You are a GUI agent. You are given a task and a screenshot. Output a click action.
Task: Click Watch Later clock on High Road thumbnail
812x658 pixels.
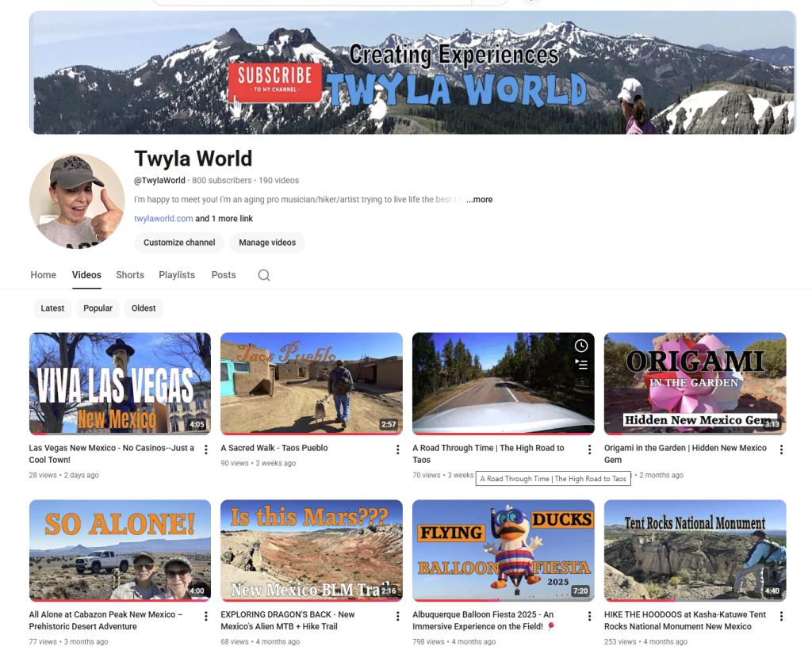(581, 346)
